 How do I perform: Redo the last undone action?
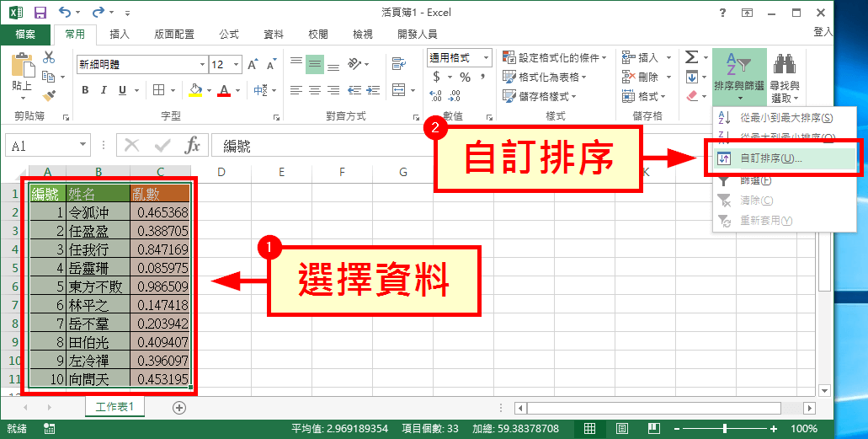click(x=99, y=12)
